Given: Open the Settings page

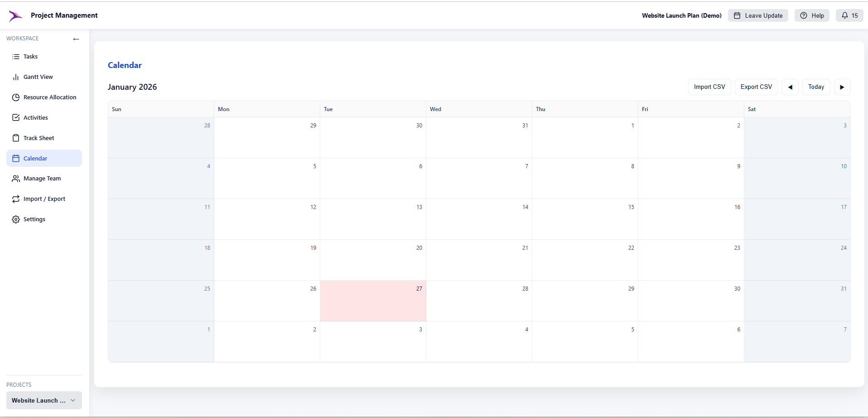Looking at the screenshot, I should 34,219.
